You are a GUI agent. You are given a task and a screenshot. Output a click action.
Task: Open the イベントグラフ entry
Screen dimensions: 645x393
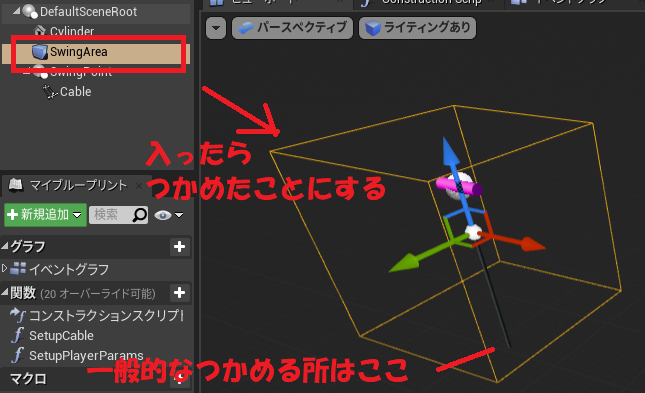(x=69, y=269)
